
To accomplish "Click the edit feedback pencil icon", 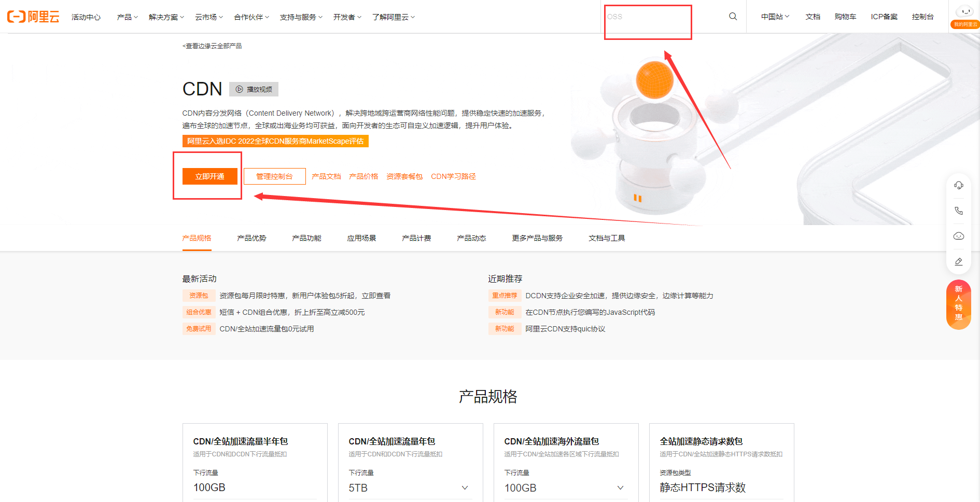I will (x=959, y=261).
